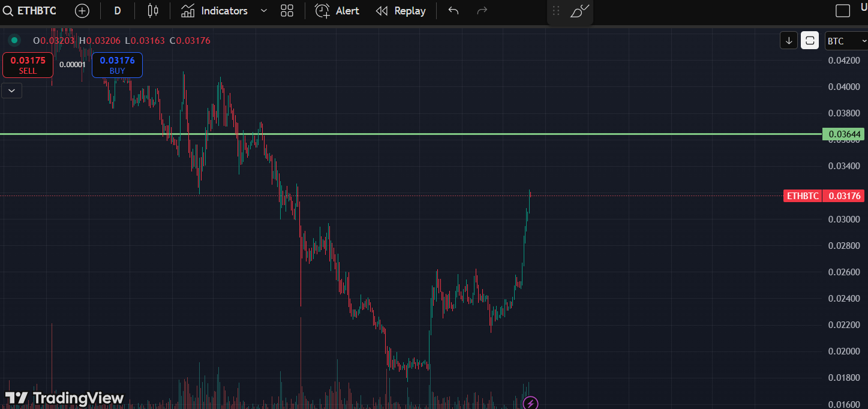Viewport: 868px width, 409px height.
Task: Click the OHLC open value O0.03203
Action: pyautogui.click(x=54, y=41)
